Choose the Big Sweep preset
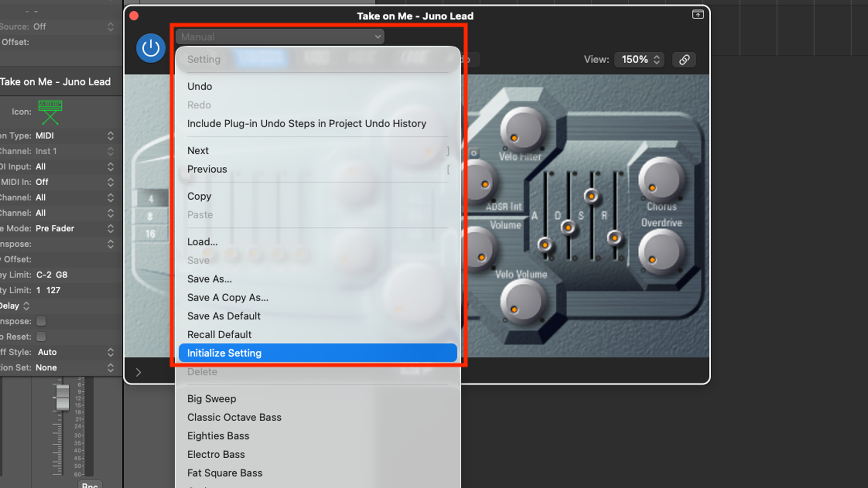 click(x=212, y=399)
